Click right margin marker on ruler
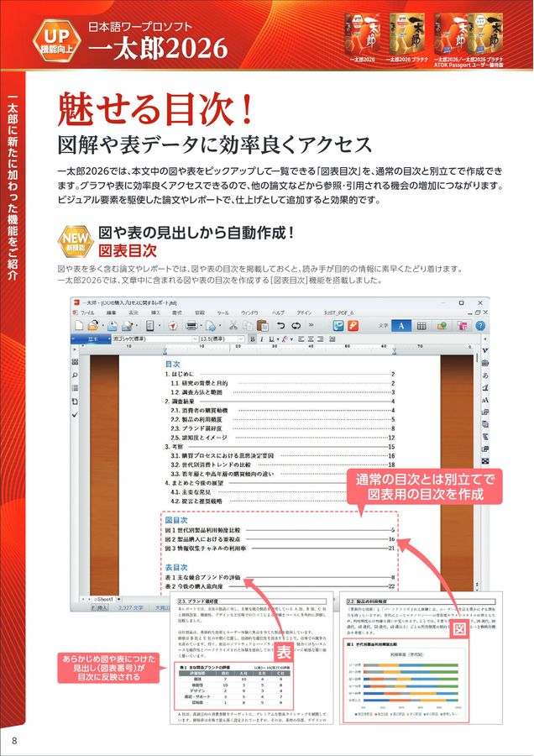Viewport: 534px width, 756px height. 395,350
